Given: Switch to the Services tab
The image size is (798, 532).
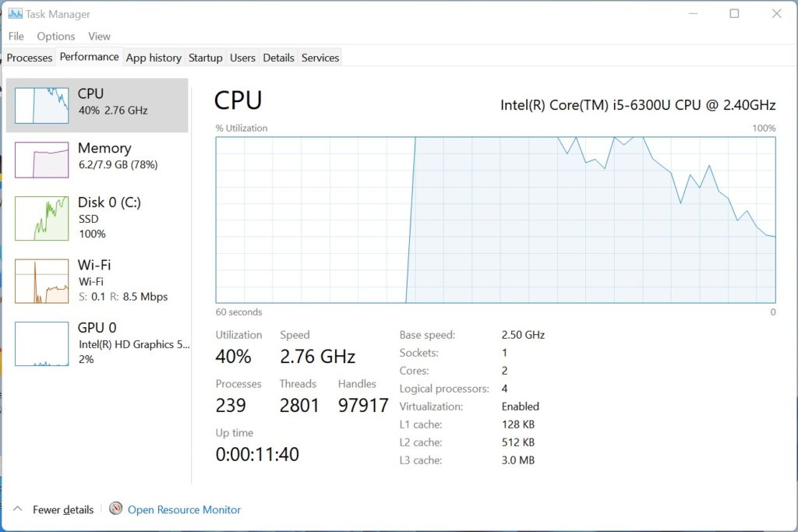Looking at the screenshot, I should [320, 58].
